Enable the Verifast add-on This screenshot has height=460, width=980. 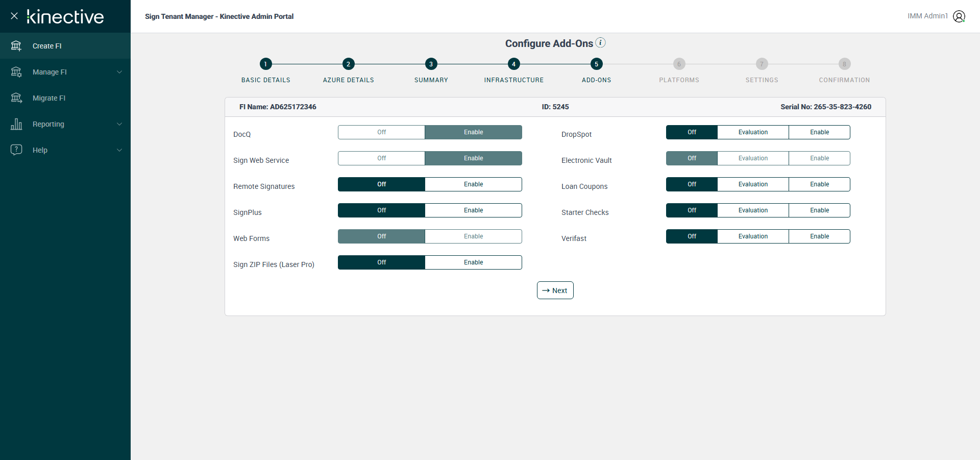point(819,236)
